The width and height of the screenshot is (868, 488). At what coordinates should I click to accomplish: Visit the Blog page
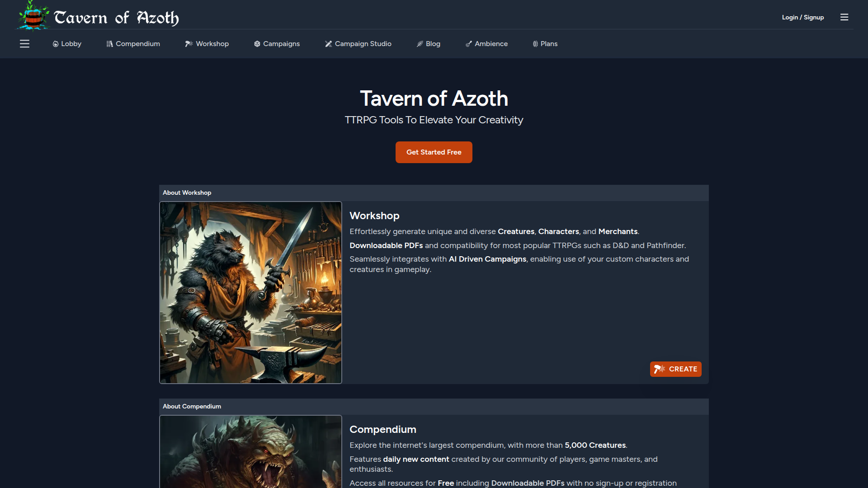click(429, 44)
